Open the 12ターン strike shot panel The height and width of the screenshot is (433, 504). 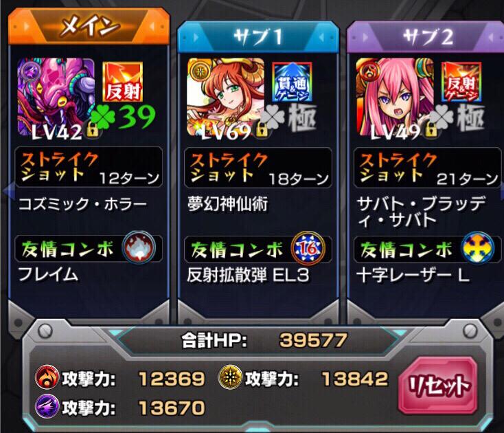click(89, 167)
